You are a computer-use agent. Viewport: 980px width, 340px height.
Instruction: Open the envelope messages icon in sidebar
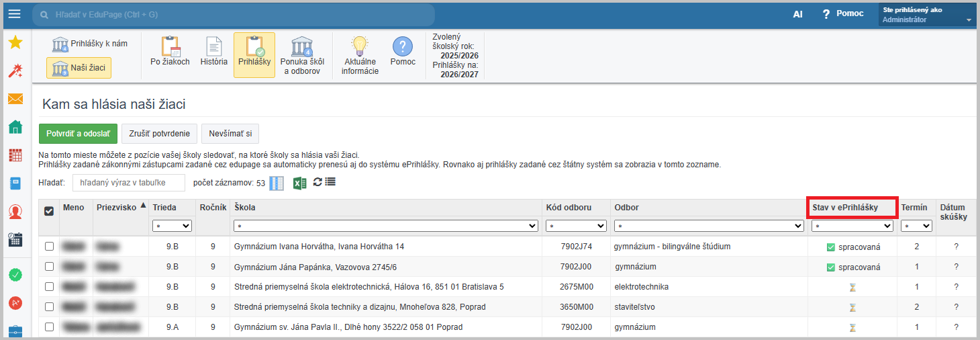click(x=15, y=99)
